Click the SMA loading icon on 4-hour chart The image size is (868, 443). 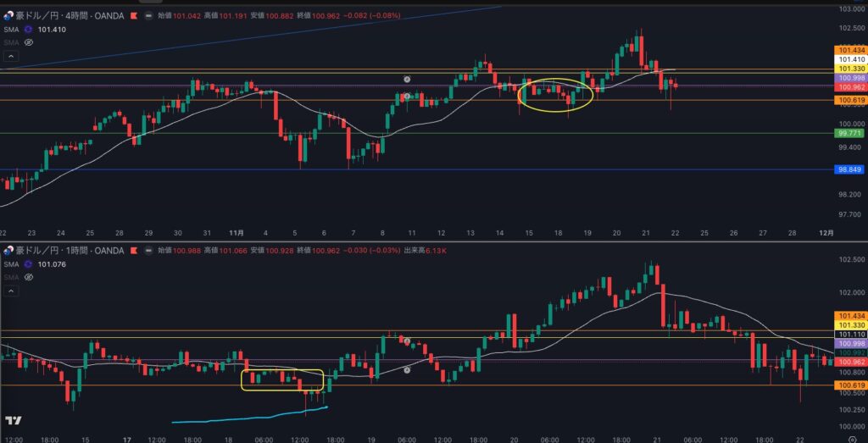coord(27,29)
